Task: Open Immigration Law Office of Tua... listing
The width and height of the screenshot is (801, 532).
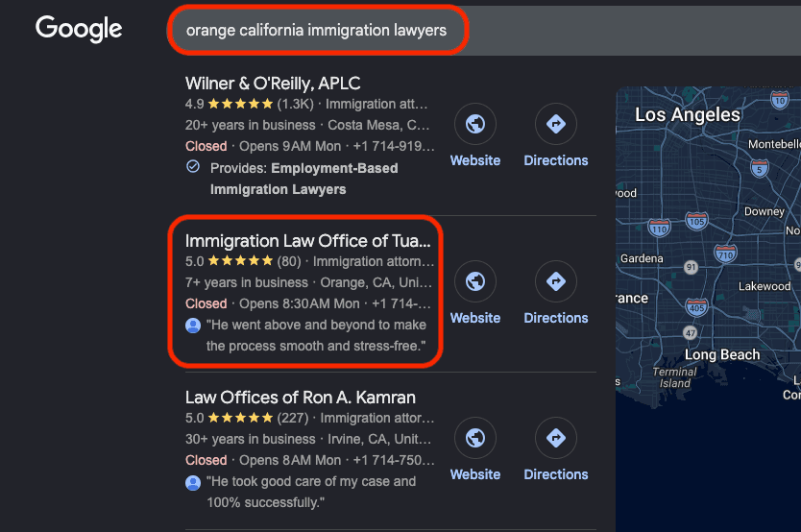Action: (307, 241)
